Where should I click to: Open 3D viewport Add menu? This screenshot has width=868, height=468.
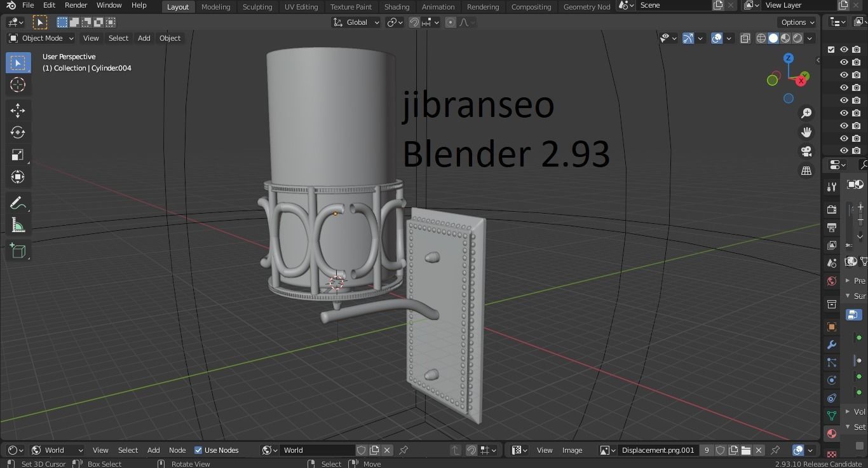click(144, 38)
